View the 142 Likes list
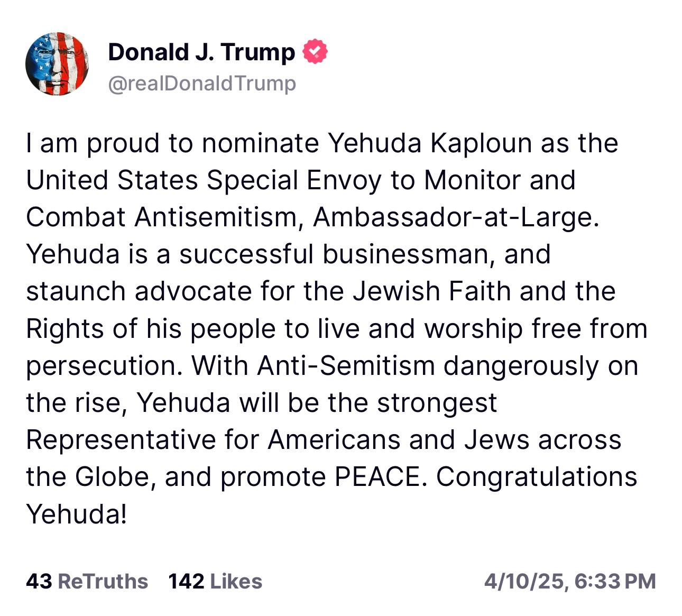682x616 pixels. [215, 581]
